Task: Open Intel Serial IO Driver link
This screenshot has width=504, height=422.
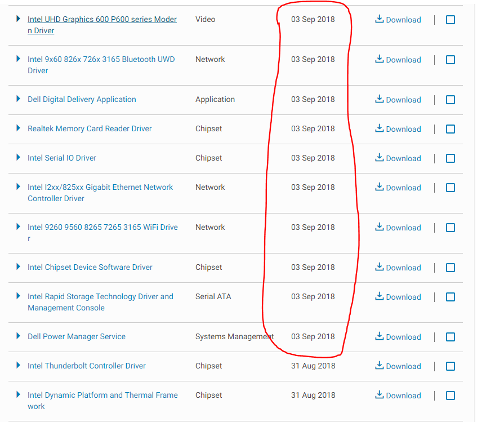Action: pos(62,158)
